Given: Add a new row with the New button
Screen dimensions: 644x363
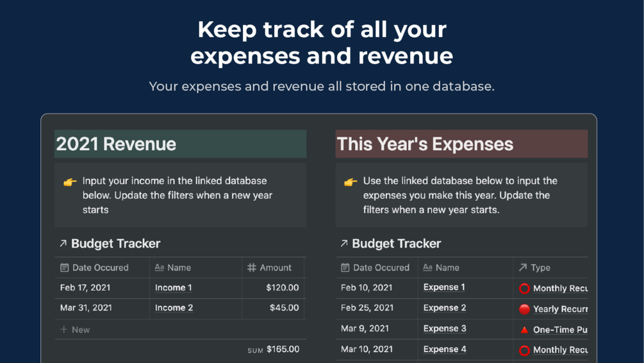Looking at the screenshot, I should pos(75,330).
